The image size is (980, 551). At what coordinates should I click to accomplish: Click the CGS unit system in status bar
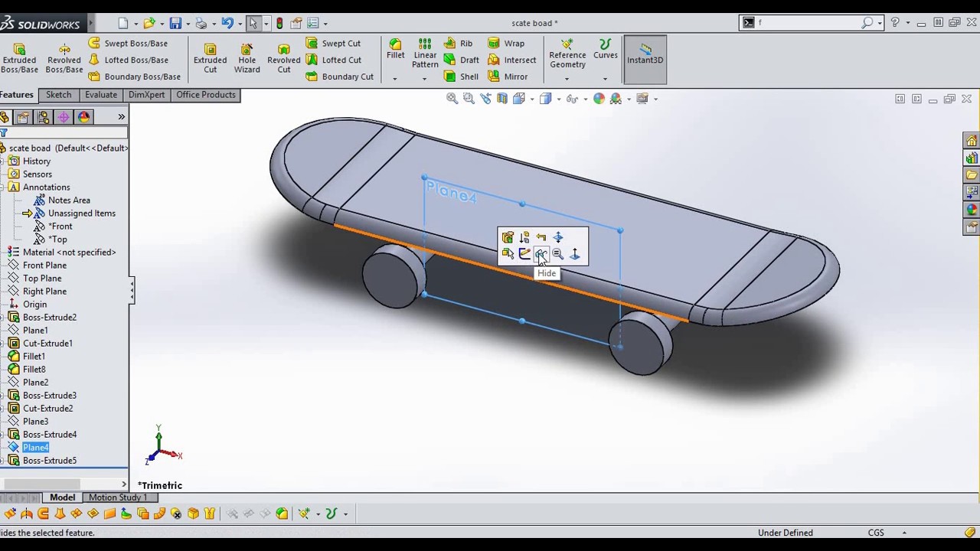click(x=876, y=533)
